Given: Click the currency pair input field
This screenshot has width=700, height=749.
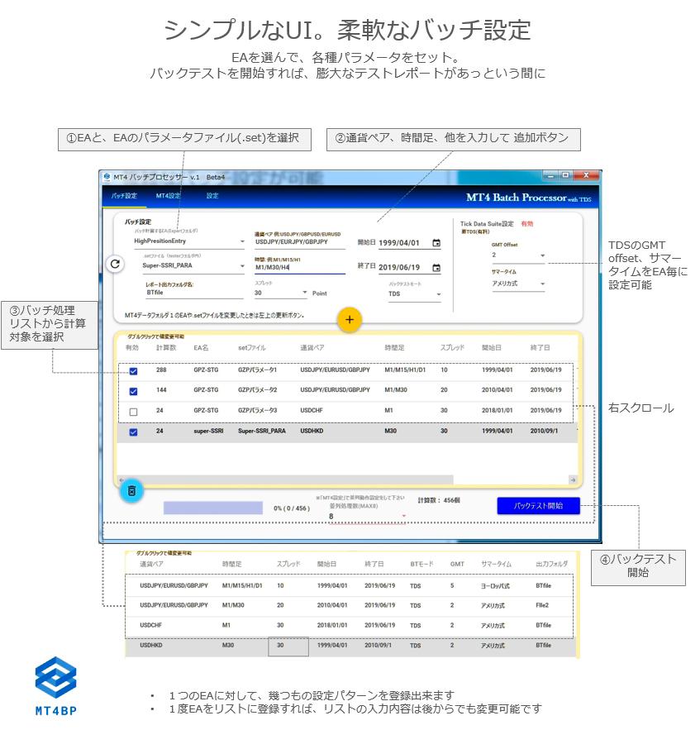Looking at the screenshot, I should pos(299,242).
